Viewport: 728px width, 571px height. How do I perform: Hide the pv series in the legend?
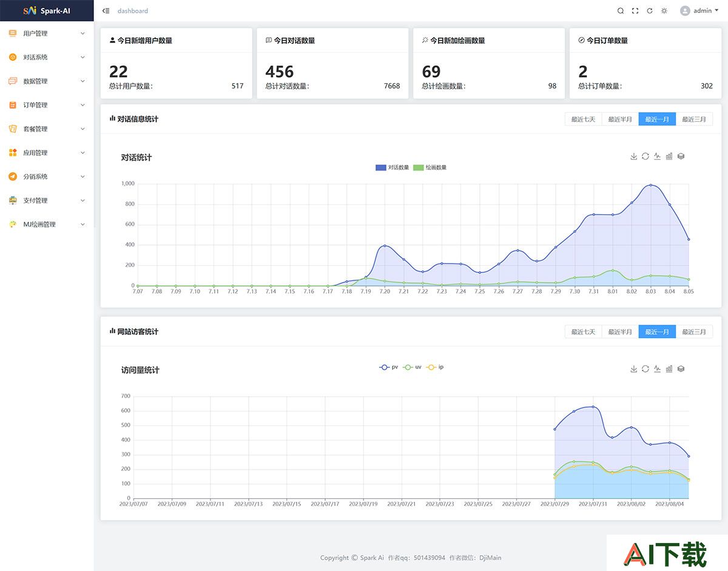(x=389, y=367)
